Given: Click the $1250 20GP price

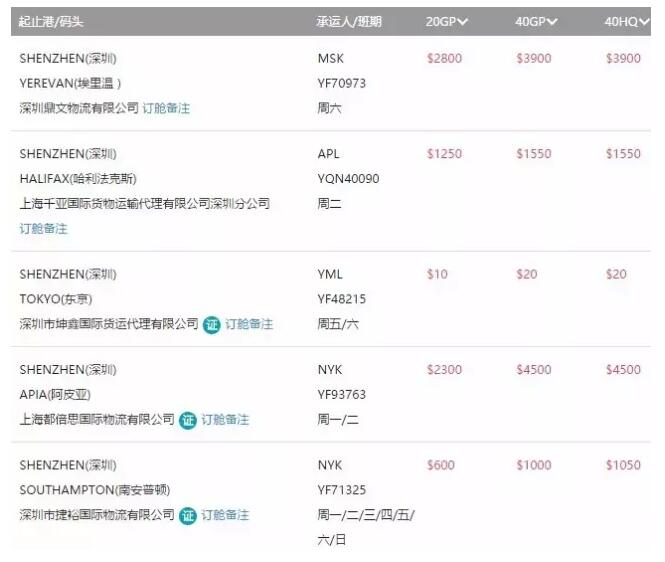Looking at the screenshot, I should tap(444, 154).
